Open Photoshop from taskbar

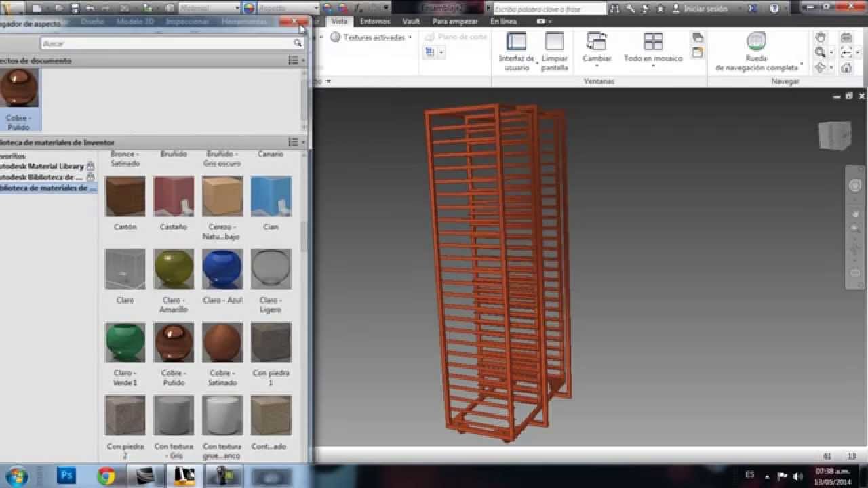[x=66, y=476]
